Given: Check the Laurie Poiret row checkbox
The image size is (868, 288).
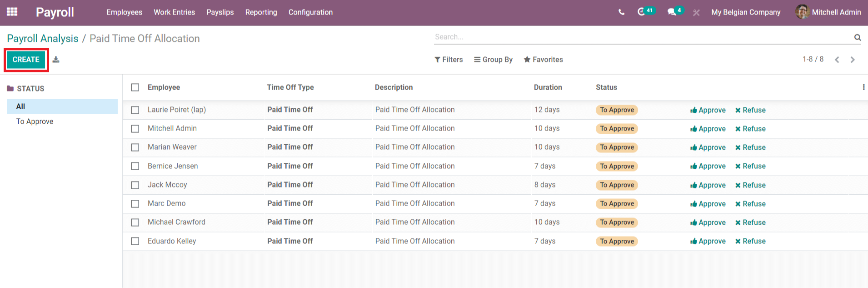Looking at the screenshot, I should point(135,110).
